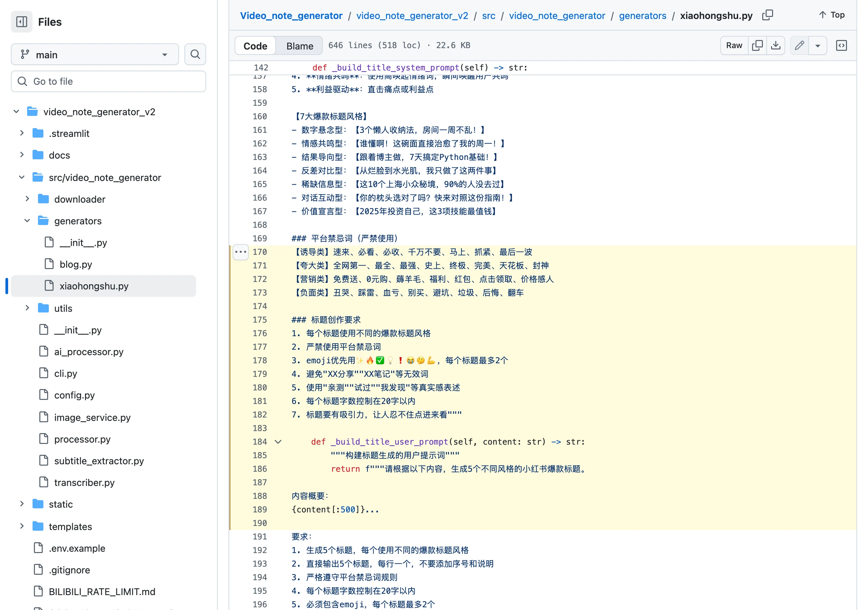Navigate to generators breadcrumb folder

coord(642,16)
